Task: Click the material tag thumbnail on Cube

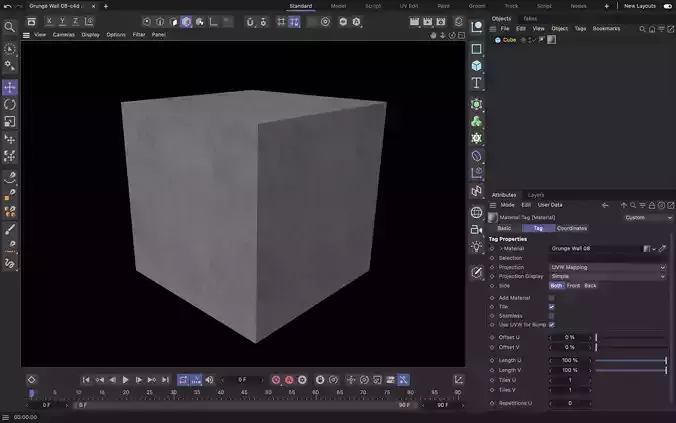Action: pyautogui.click(x=551, y=40)
